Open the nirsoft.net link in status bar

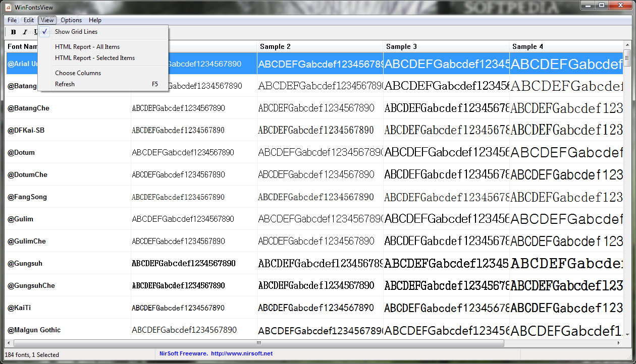pos(242,354)
